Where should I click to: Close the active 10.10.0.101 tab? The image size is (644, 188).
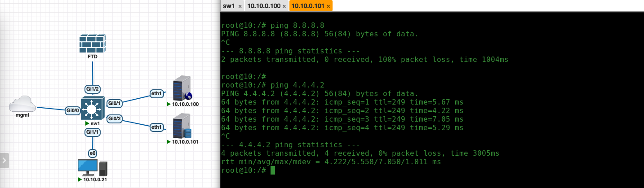coord(329,6)
